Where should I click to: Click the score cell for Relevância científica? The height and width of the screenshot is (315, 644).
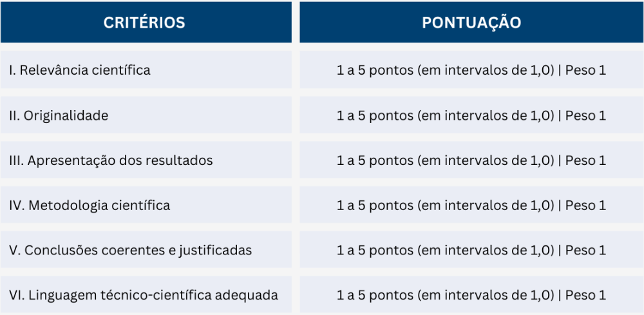click(x=471, y=70)
